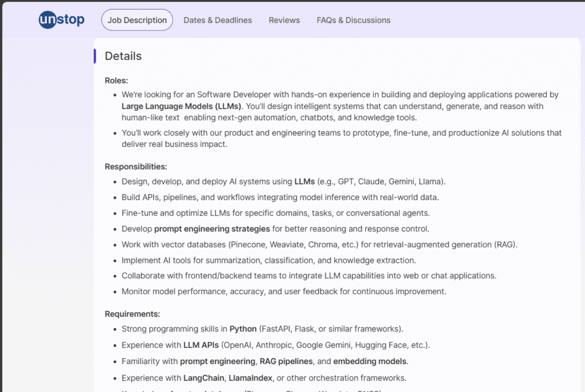
Task: Click the Details heading
Action: pos(122,56)
